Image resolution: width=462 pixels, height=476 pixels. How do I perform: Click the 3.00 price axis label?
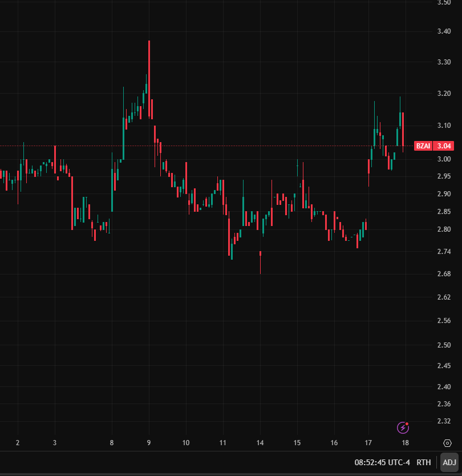[x=444, y=159]
